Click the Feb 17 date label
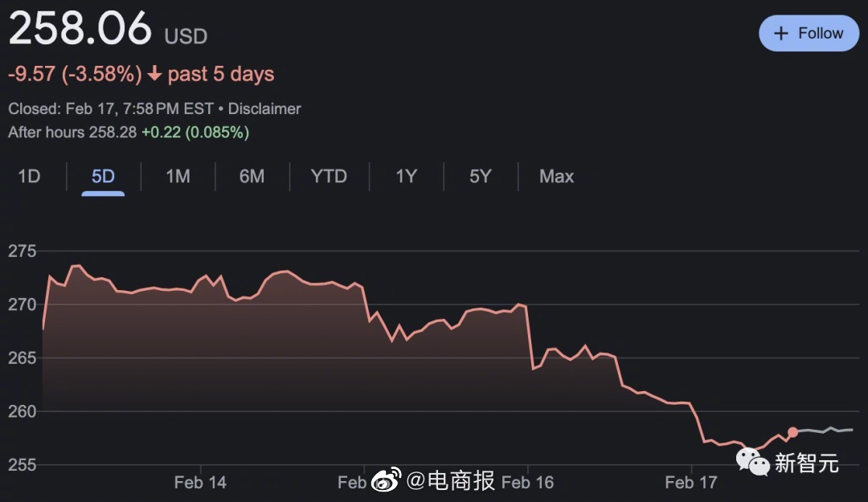 (x=690, y=482)
